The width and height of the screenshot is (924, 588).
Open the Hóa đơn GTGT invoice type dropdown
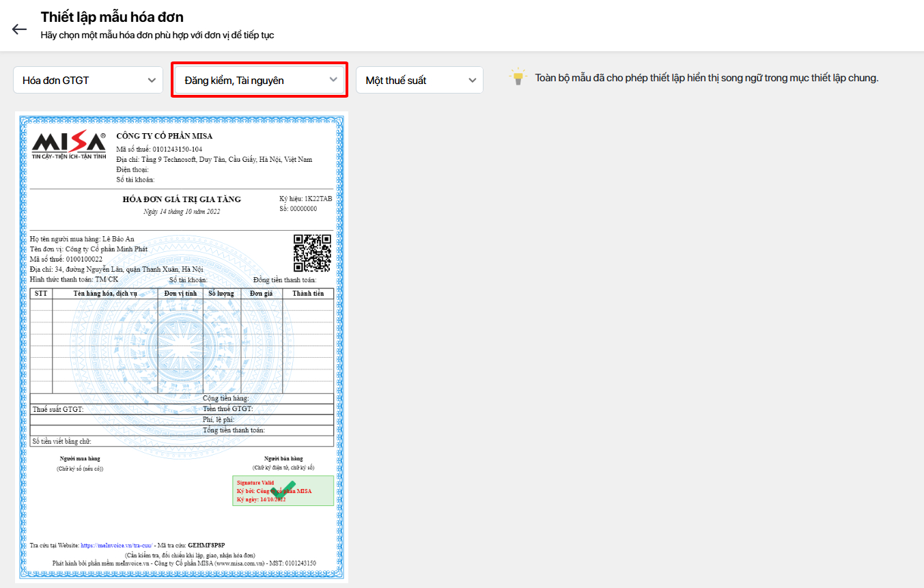pyautogui.click(x=87, y=80)
